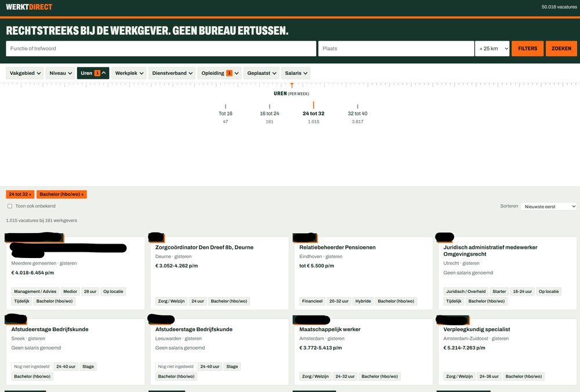The image size is (580, 392).
Task: Change the +25 km radius selector
Action: click(x=492, y=49)
